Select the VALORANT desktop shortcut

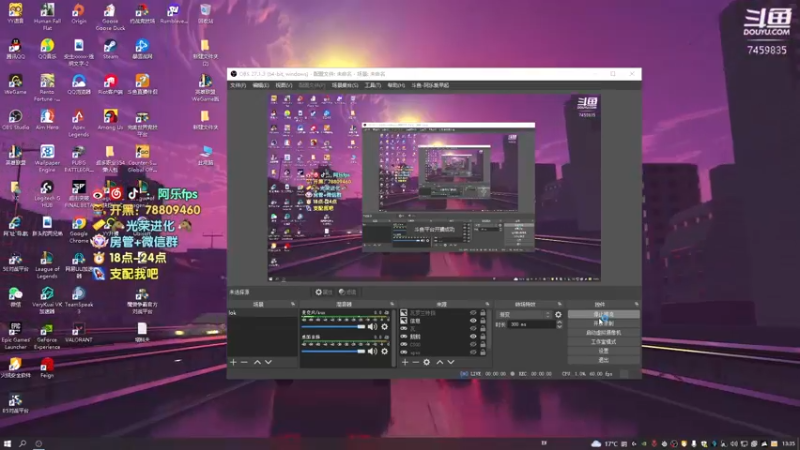(79, 332)
